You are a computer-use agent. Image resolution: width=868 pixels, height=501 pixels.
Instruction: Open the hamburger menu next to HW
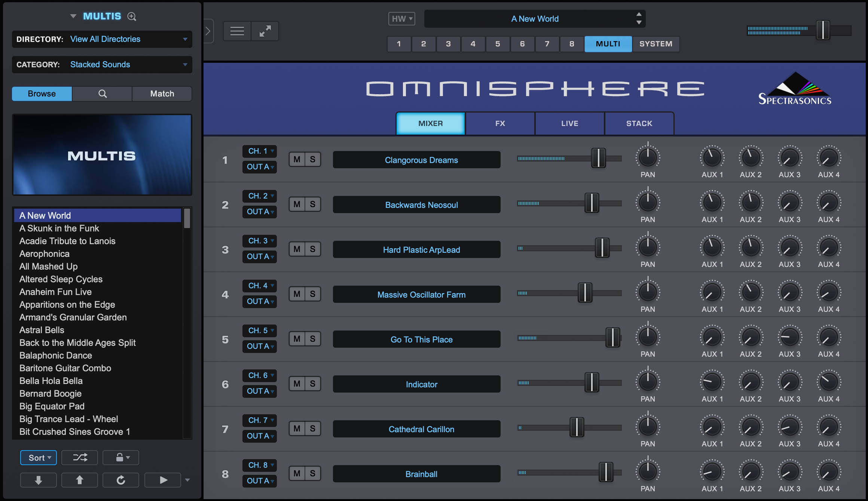click(236, 31)
